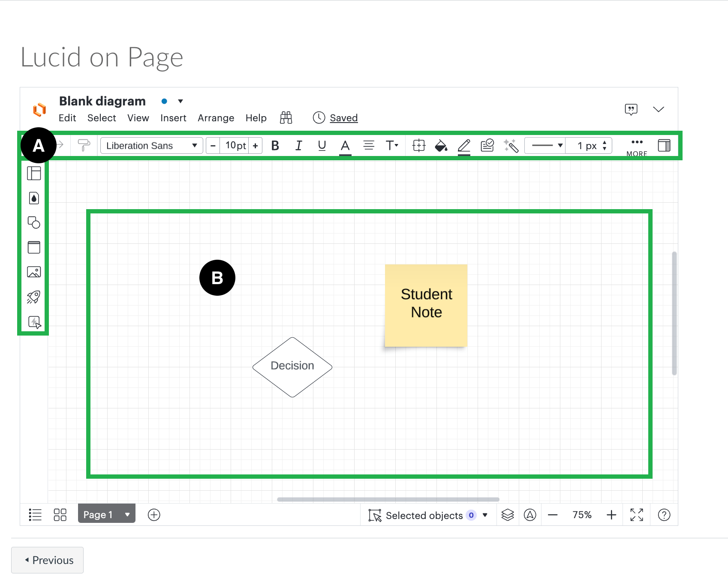This screenshot has width=728, height=582.
Task: Click the blue document status dot
Action: tap(164, 101)
